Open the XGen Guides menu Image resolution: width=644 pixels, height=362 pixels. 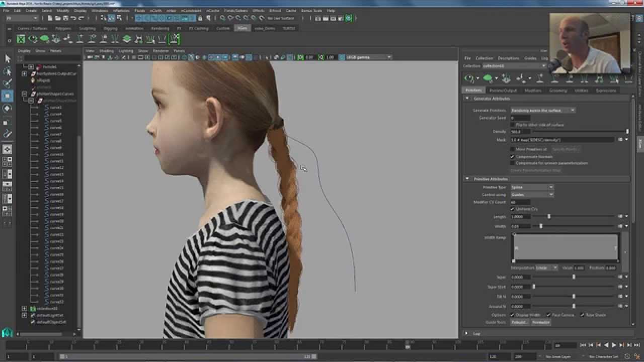pyautogui.click(x=530, y=58)
